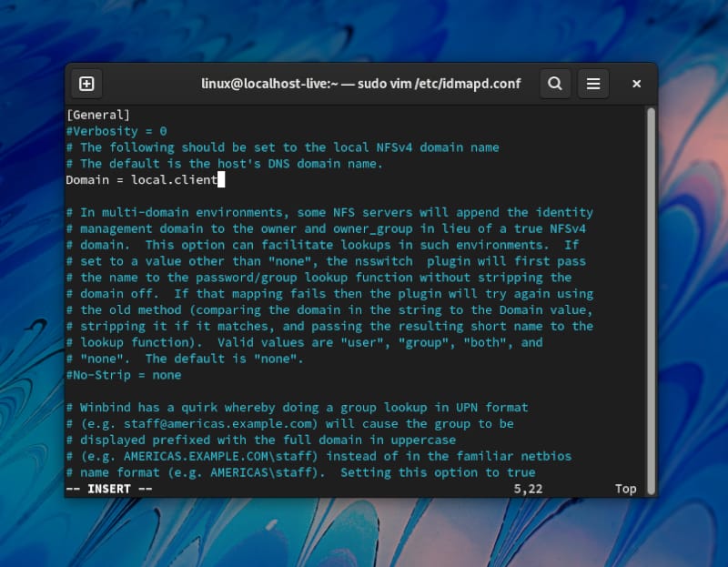Click the line 'domain. This option can facilitate'
728x567 pixels.
322,245
